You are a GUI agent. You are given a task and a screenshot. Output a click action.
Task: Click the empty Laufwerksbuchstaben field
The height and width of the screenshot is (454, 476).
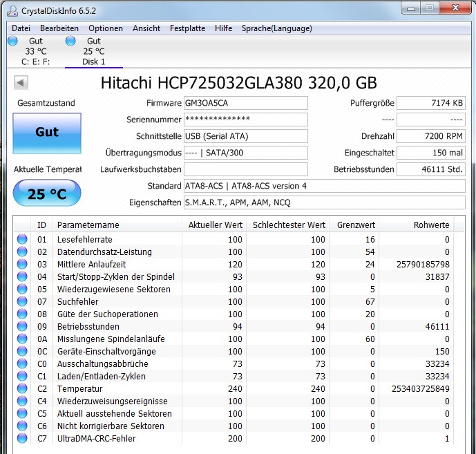pyautogui.click(x=246, y=169)
